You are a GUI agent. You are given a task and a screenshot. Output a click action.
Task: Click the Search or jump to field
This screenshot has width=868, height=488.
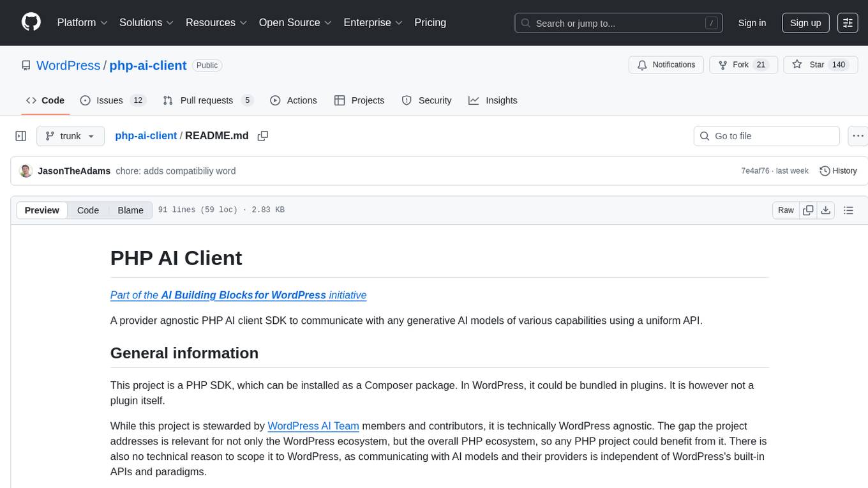[x=618, y=23]
